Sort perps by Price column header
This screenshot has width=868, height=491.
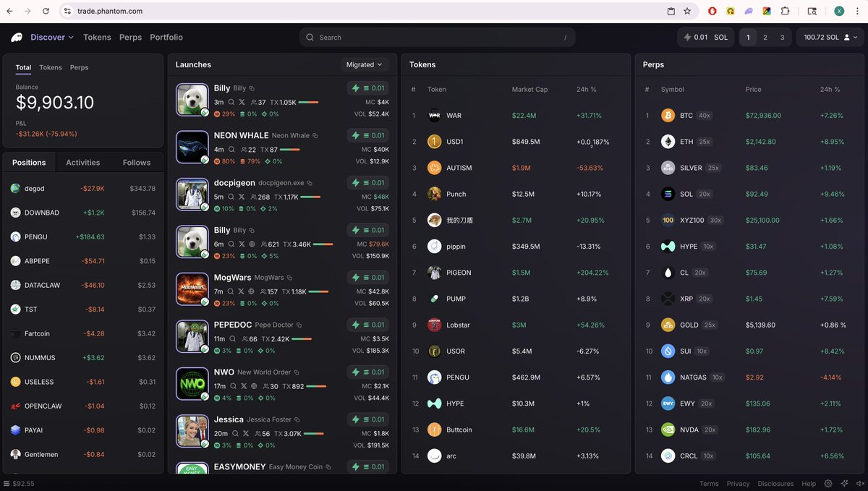click(x=754, y=90)
